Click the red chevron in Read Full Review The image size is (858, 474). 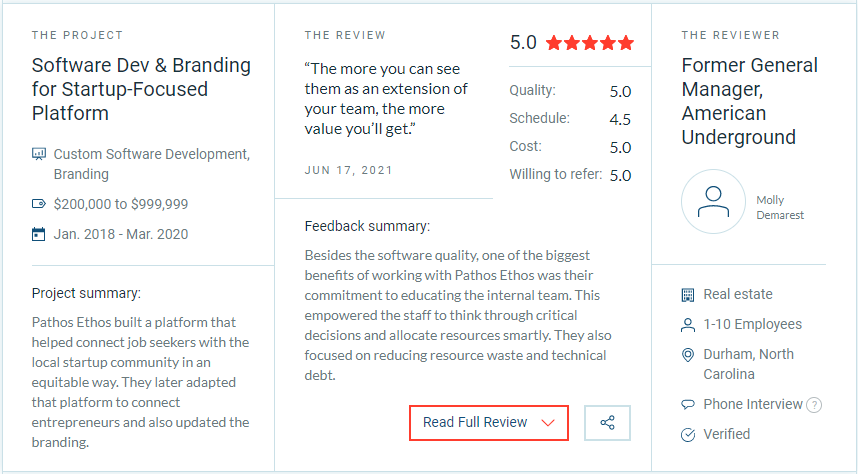548,423
